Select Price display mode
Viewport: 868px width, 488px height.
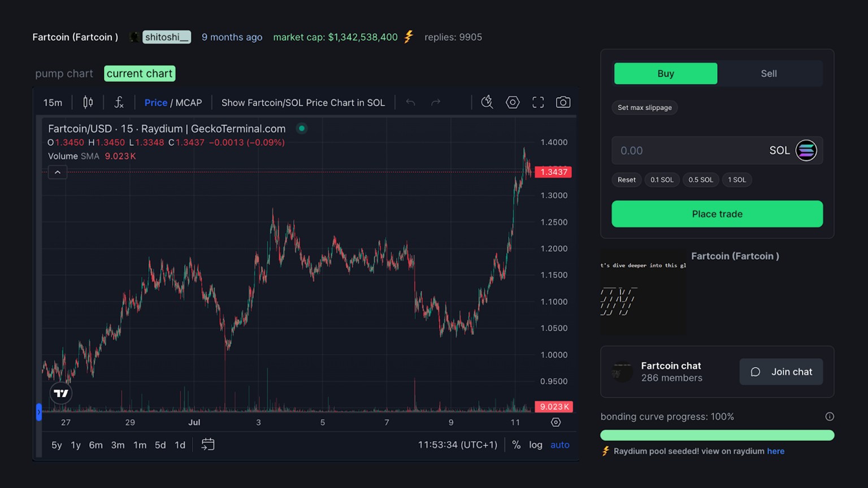pos(155,103)
